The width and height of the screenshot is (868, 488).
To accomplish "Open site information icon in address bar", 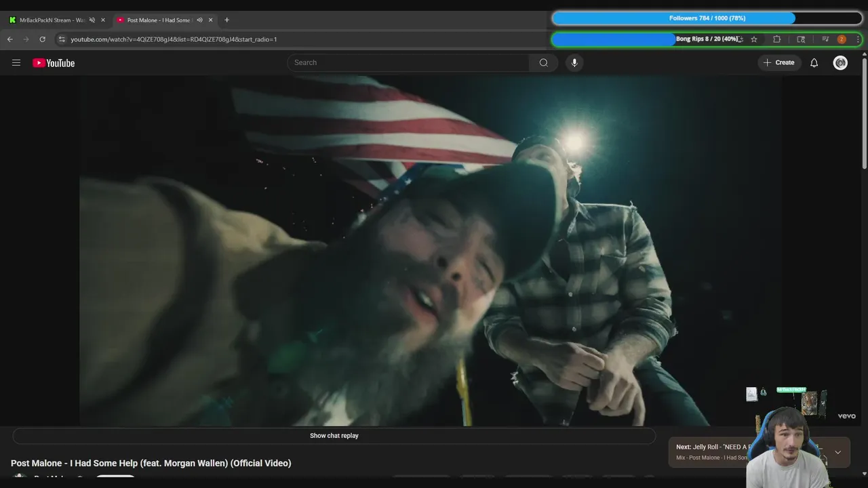I will point(61,39).
